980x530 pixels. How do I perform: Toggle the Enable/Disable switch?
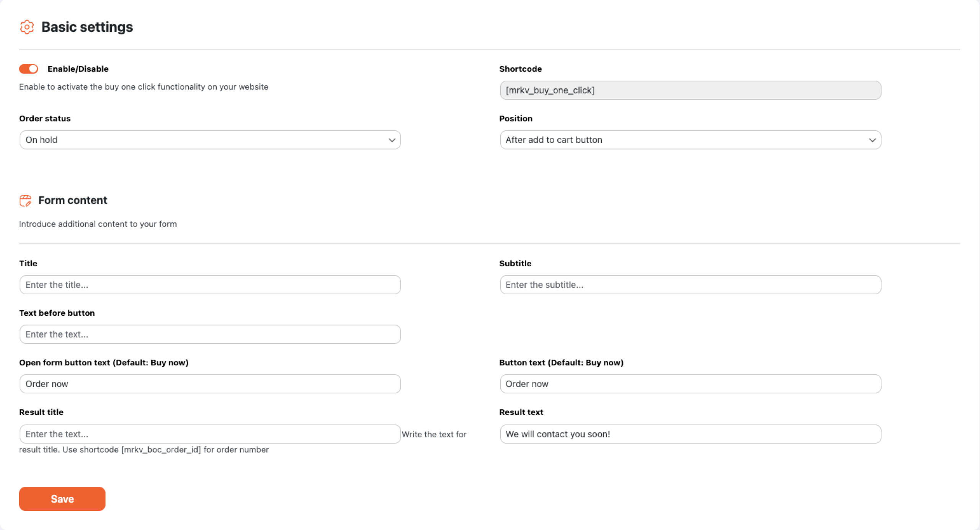pyautogui.click(x=29, y=69)
